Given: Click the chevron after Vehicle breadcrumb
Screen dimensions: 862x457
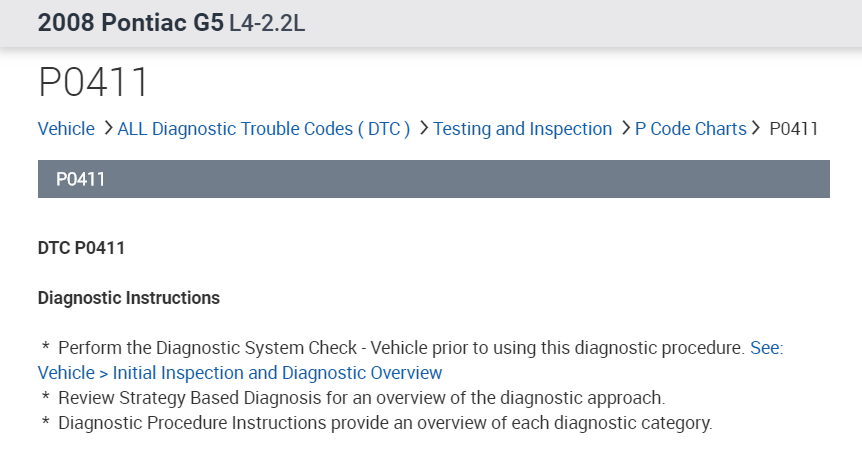Looking at the screenshot, I should 108,129.
